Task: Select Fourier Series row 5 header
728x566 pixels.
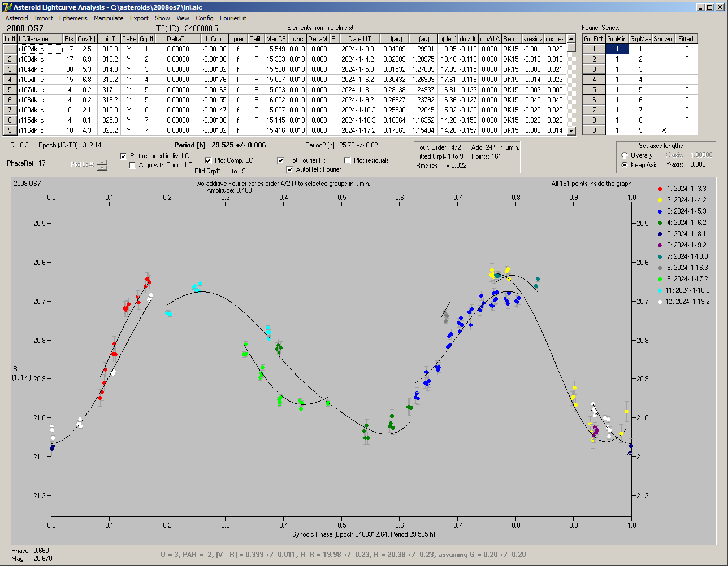Action: (x=594, y=90)
